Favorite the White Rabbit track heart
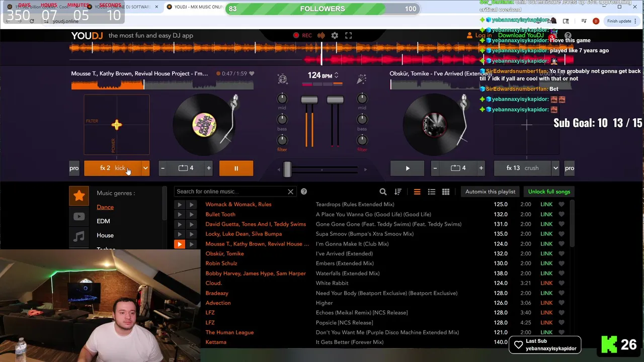 [561, 283]
